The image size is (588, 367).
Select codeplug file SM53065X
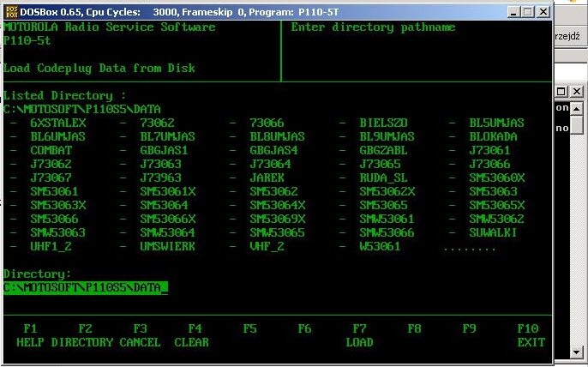[497, 205]
